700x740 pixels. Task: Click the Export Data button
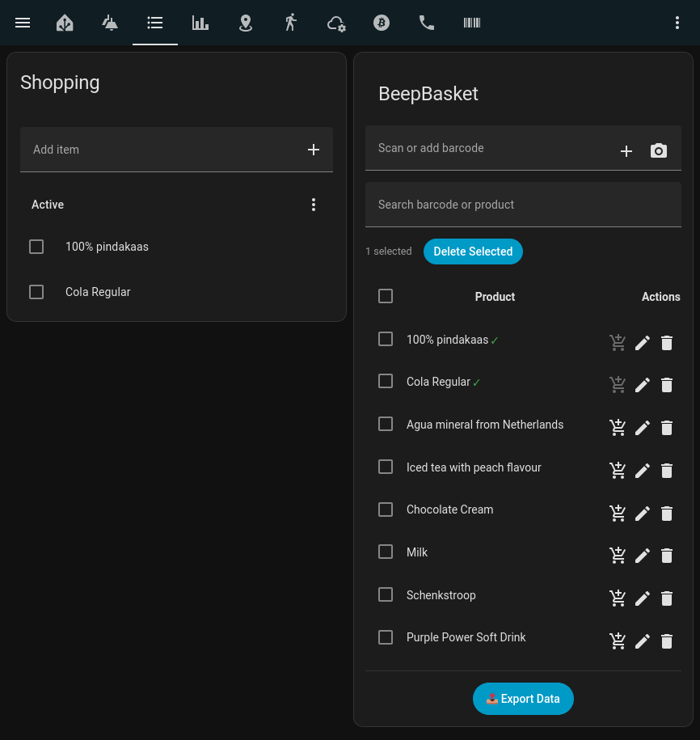tap(523, 699)
